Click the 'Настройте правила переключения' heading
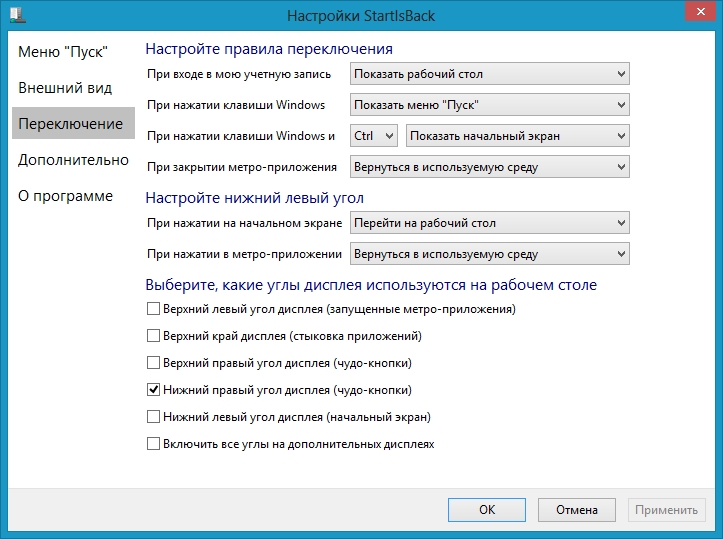723x539 pixels. [269, 49]
